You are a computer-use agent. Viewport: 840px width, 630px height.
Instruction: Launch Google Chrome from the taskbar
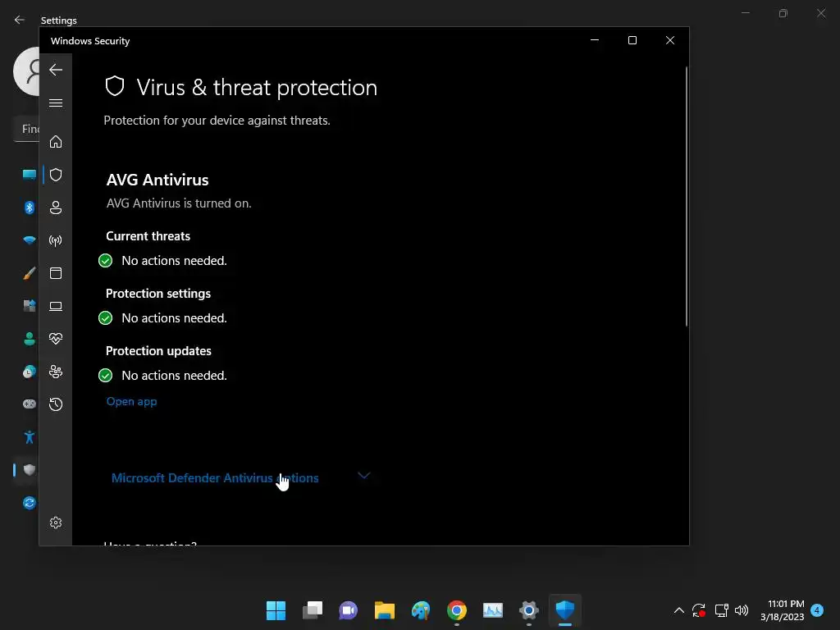pos(456,610)
